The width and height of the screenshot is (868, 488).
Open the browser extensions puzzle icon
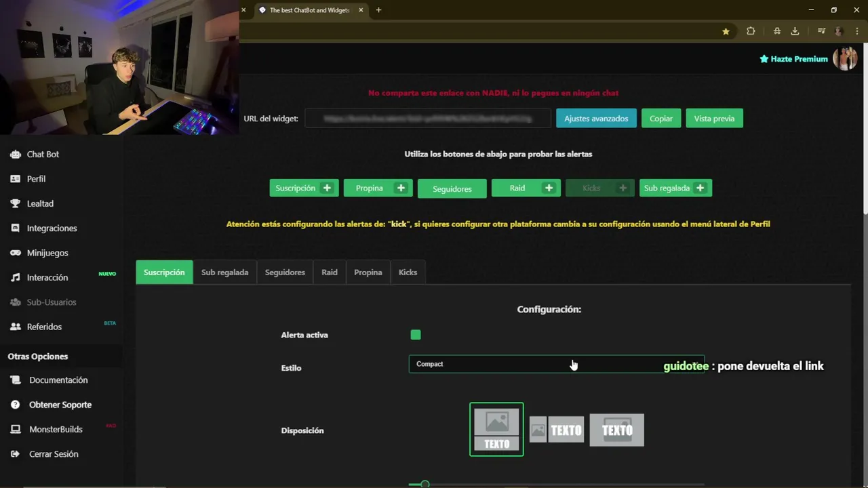[x=751, y=31]
